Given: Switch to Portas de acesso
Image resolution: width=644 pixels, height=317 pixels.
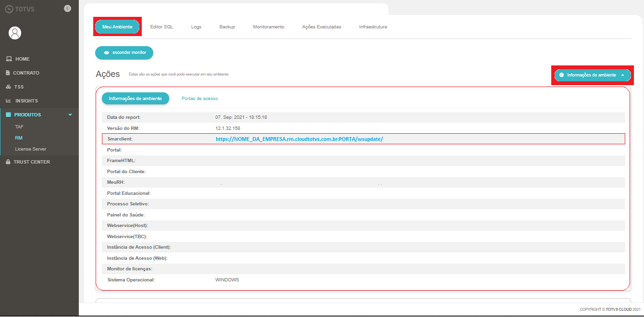Looking at the screenshot, I should tap(199, 98).
